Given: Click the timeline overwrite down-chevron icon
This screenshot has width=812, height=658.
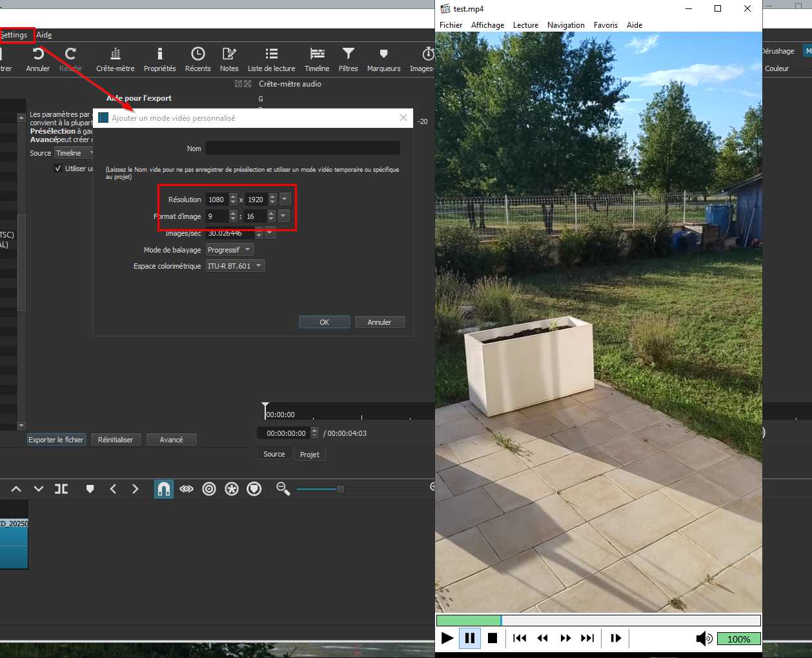Looking at the screenshot, I should (39, 489).
